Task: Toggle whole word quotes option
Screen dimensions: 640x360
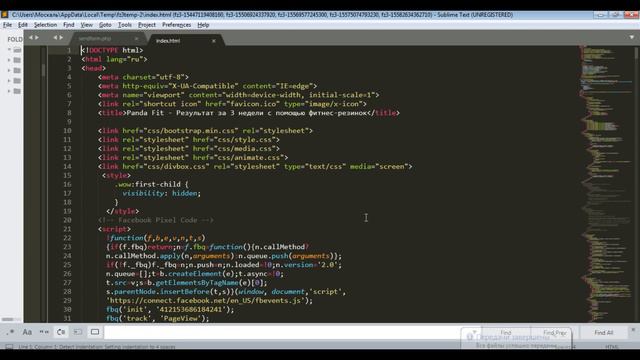Action: pyautogui.click(x=44, y=332)
